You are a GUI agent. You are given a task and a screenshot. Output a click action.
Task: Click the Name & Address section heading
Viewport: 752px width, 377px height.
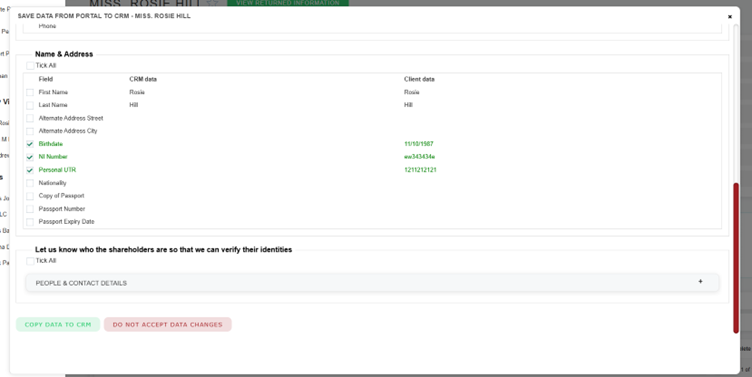click(64, 54)
